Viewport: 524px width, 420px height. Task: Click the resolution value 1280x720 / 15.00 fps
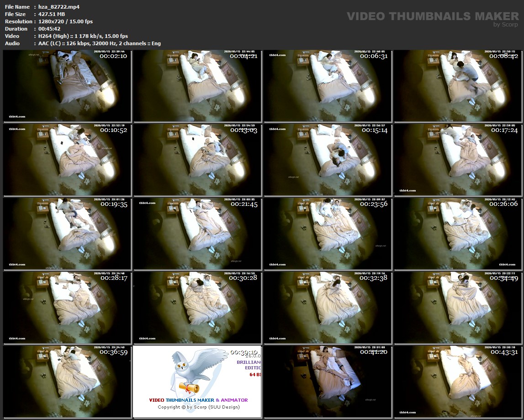click(65, 21)
